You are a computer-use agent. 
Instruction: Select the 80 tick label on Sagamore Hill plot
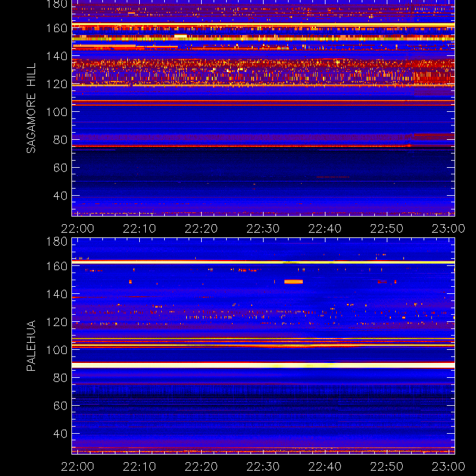coord(60,140)
